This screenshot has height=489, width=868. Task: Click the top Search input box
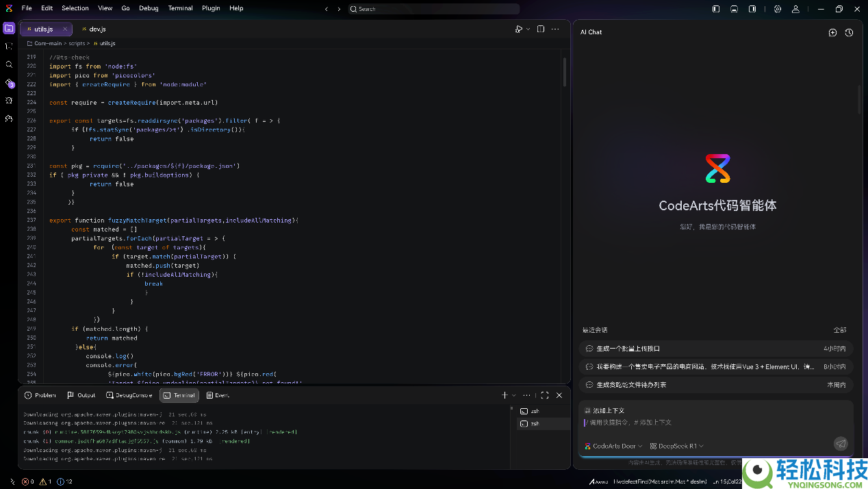point(433,9)
